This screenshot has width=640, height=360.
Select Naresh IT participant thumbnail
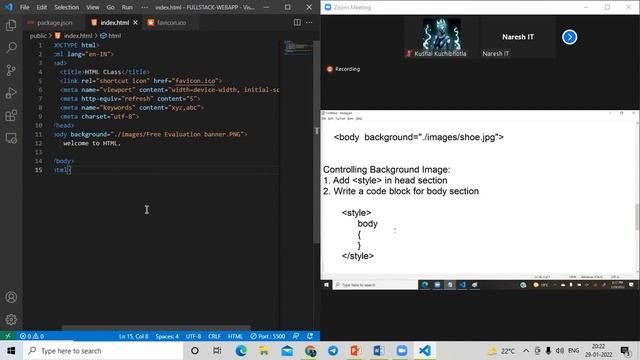pos(518,38)
